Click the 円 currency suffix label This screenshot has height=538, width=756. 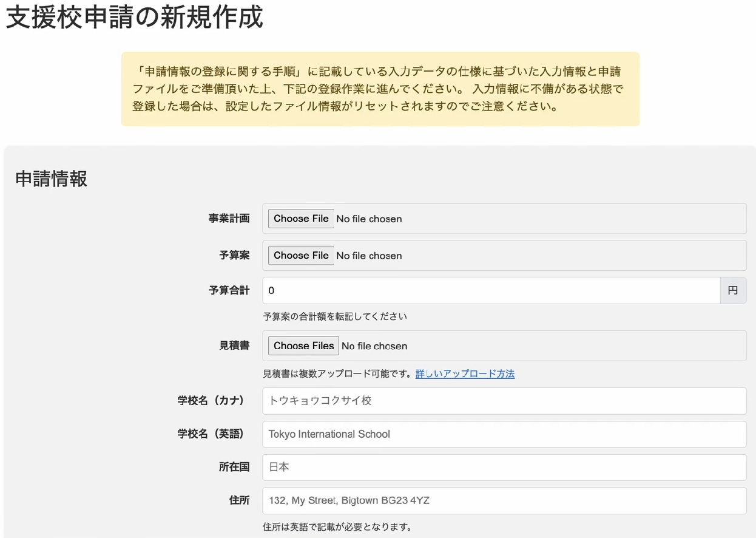coord(733,290)
